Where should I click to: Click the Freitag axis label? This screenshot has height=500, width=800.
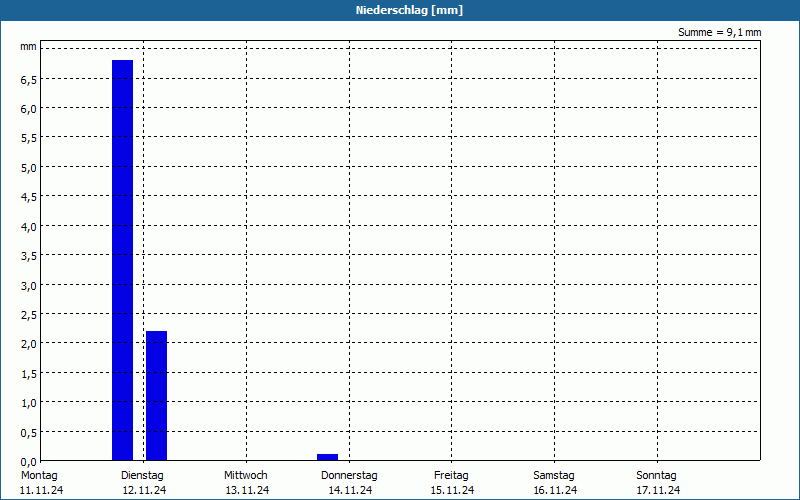click(x=451, y=476)
